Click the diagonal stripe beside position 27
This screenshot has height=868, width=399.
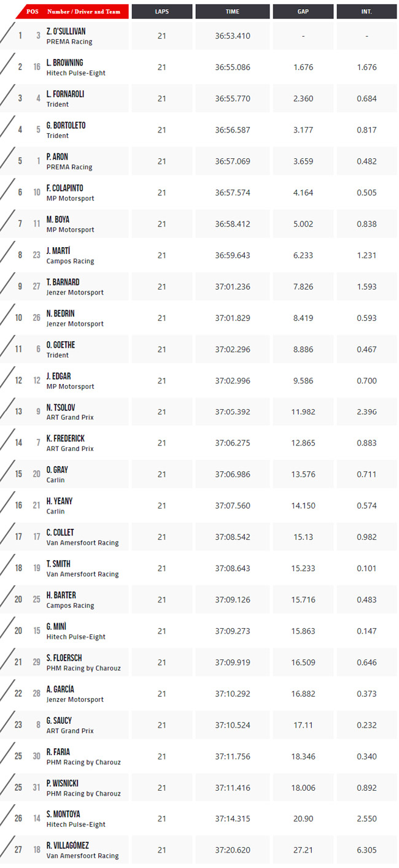7,850
